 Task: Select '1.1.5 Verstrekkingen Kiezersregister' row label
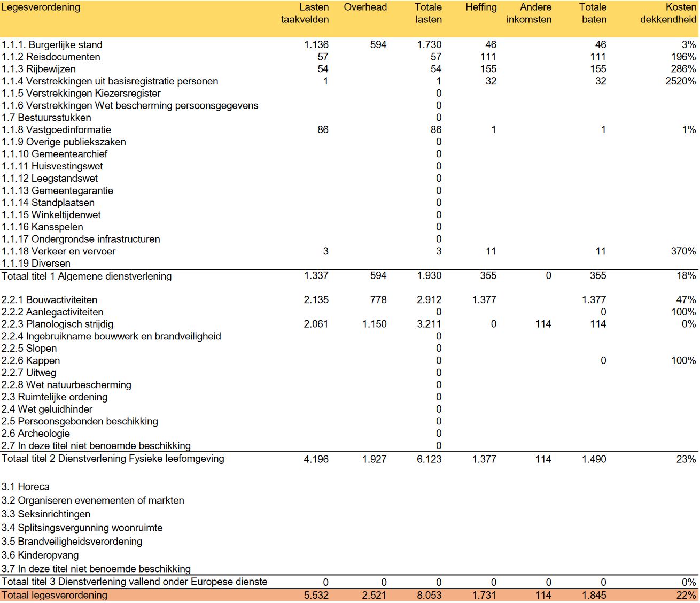click(x=81, y=94)
